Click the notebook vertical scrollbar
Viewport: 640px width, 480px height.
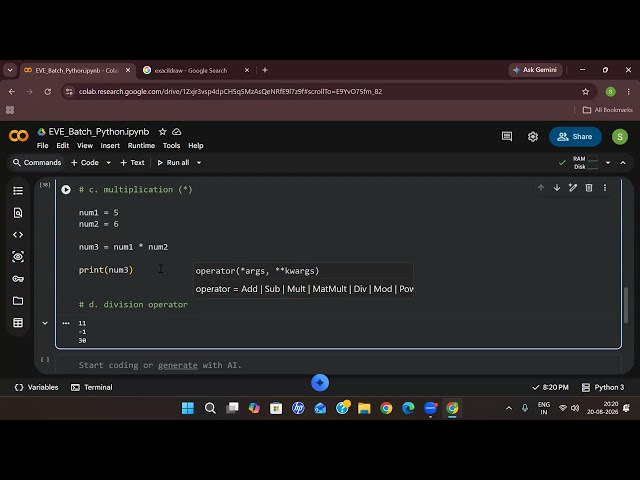[626, 305]
